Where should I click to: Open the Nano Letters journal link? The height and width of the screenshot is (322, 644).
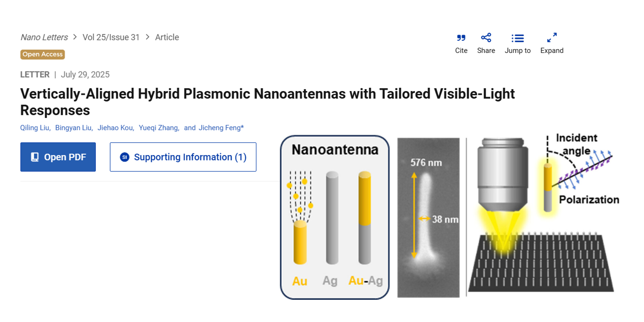coord(44,37)
